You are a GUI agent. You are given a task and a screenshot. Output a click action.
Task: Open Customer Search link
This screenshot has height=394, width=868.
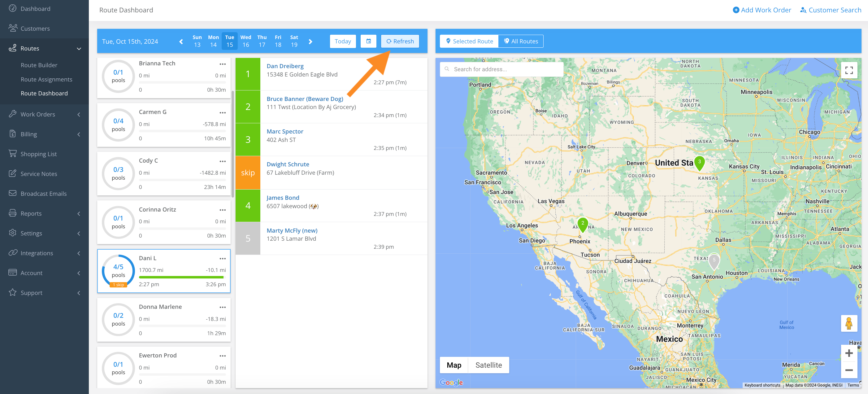pyautogui.click(x=831, y=10)
